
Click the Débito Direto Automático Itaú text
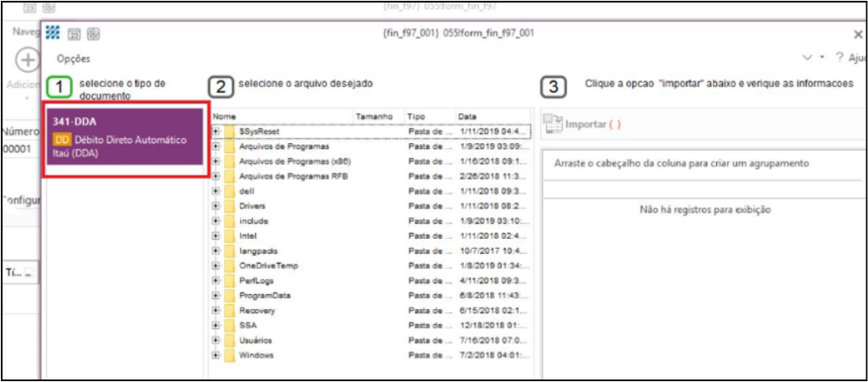click(119, 147)
